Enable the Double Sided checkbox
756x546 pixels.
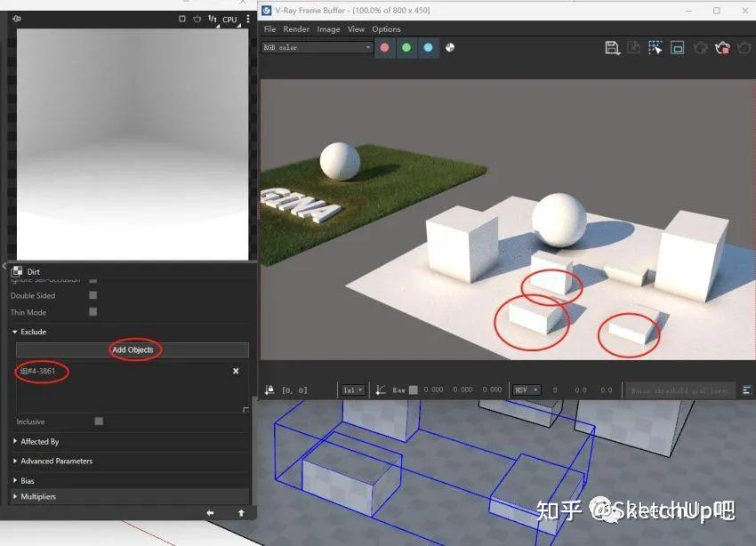pyautogui.click(x=92, y=295)
